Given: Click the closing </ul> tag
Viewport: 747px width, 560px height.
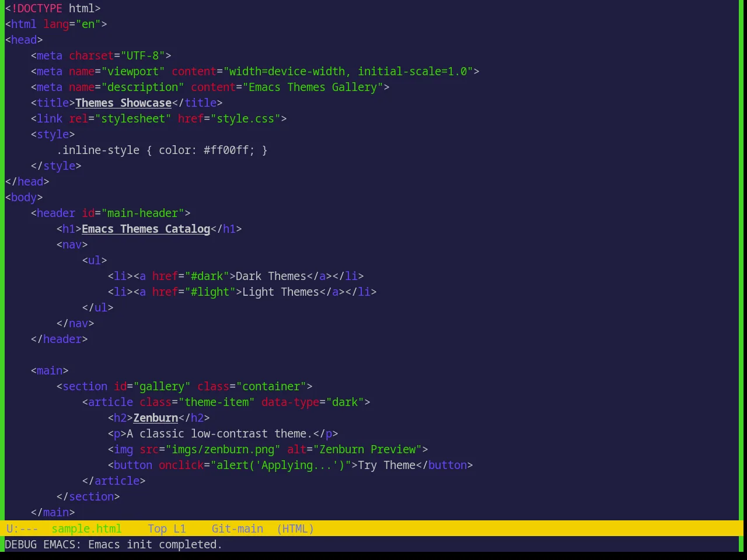Looking at the screenshot, I should (x=97, y=307).
